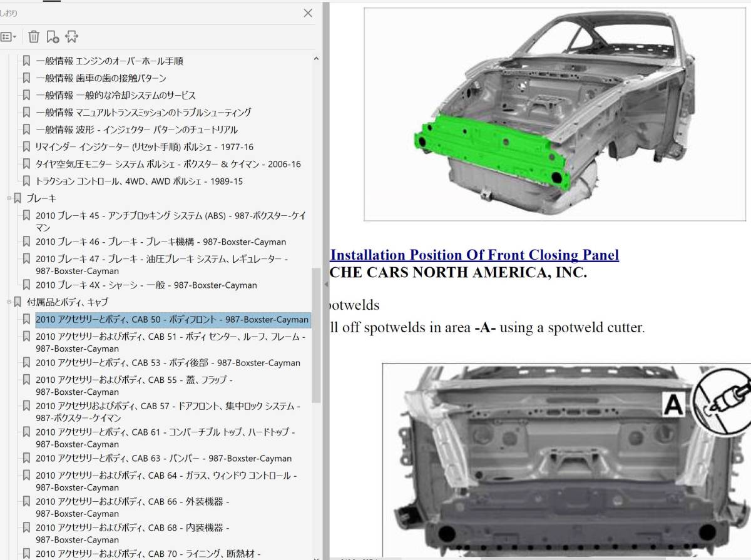Collapse the 付属品とボディ、キャブ bookmark group
The height and width of the screenshot is (560, 751).
pos(9,302)
